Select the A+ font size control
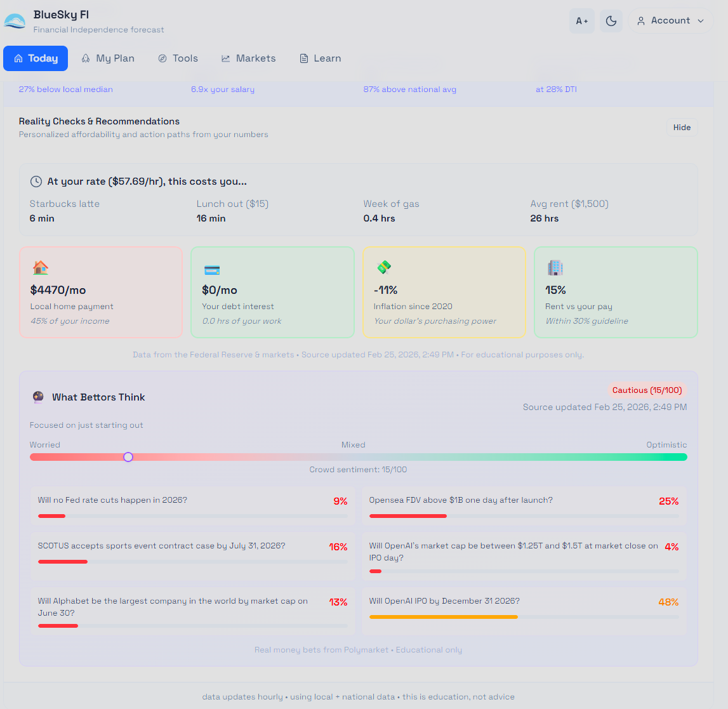Image resolution: width=728 pixels, height=709 pixels. coord(581,21)
